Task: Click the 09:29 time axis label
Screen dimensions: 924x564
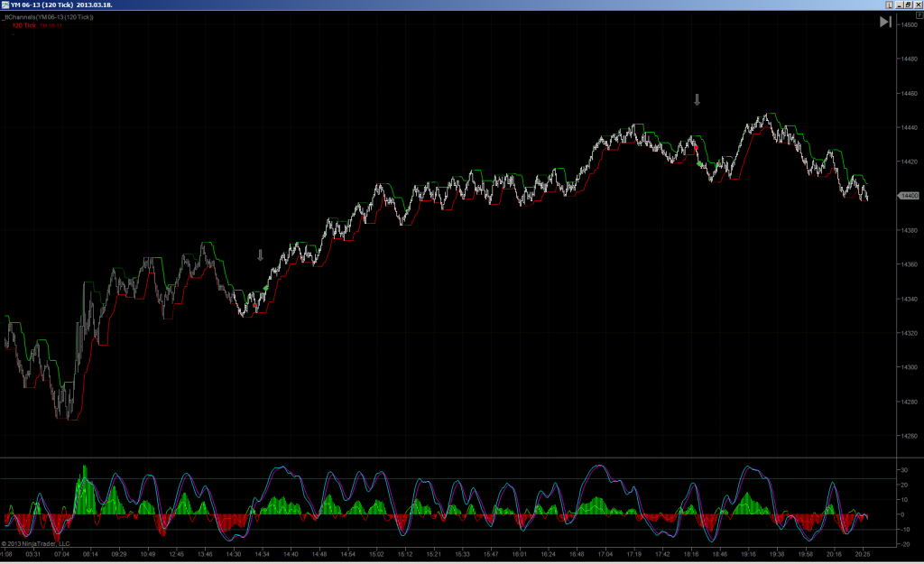Action: click(119, 554)
